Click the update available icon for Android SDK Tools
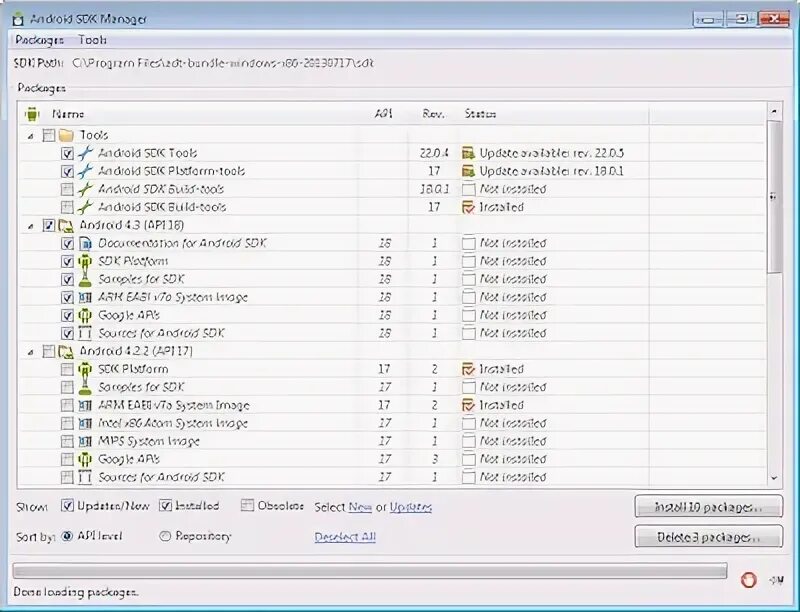 468,153
